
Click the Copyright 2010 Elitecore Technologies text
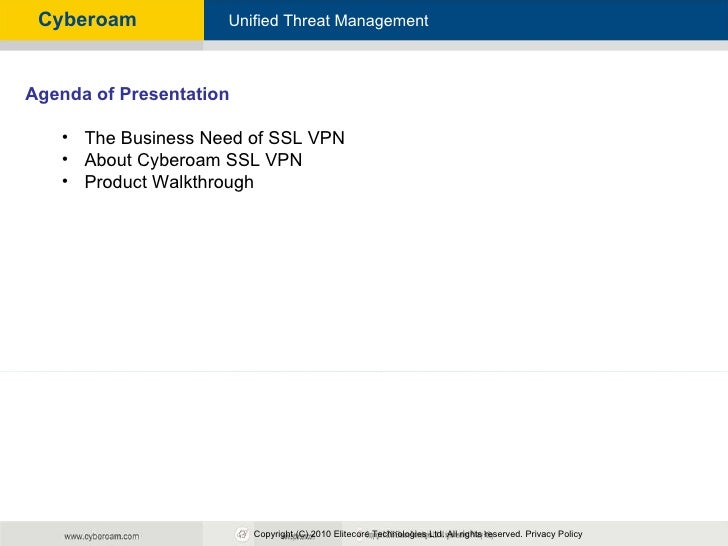click(x=388, y=534)
